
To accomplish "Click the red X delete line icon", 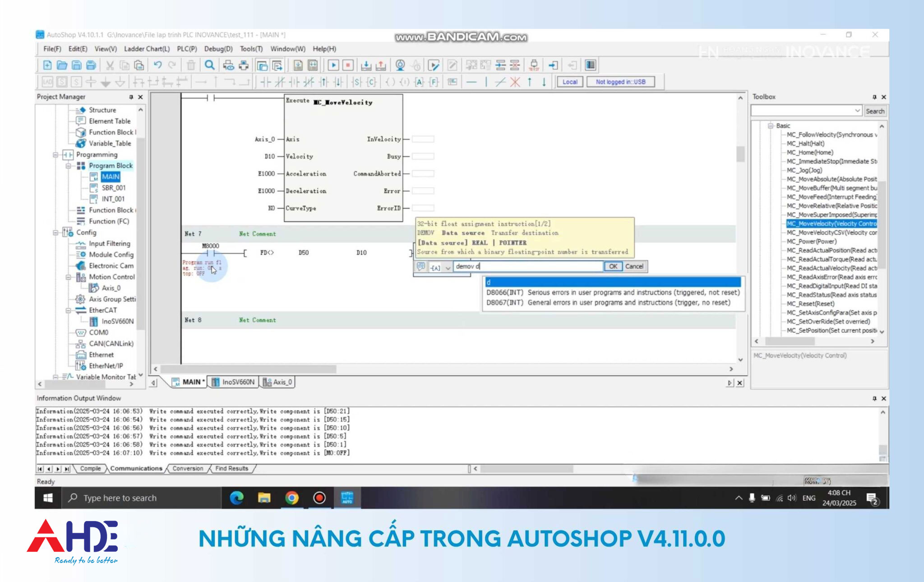I will pos(515,82).
